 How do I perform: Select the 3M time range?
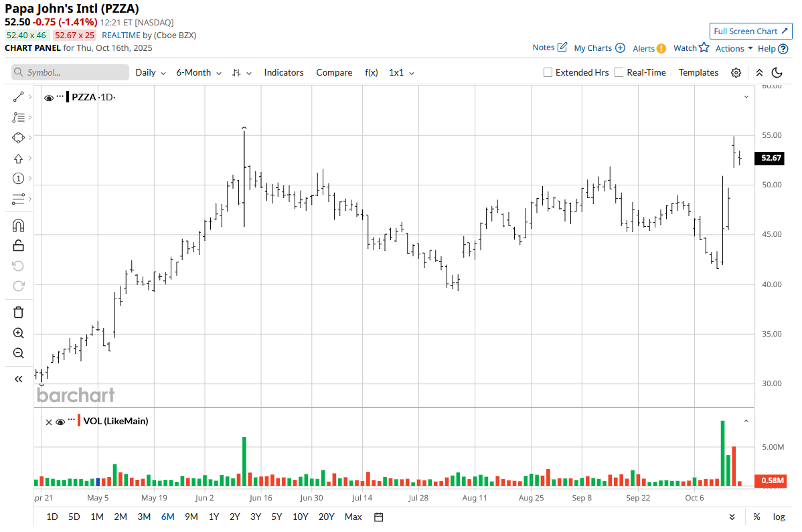click(144, 517)
